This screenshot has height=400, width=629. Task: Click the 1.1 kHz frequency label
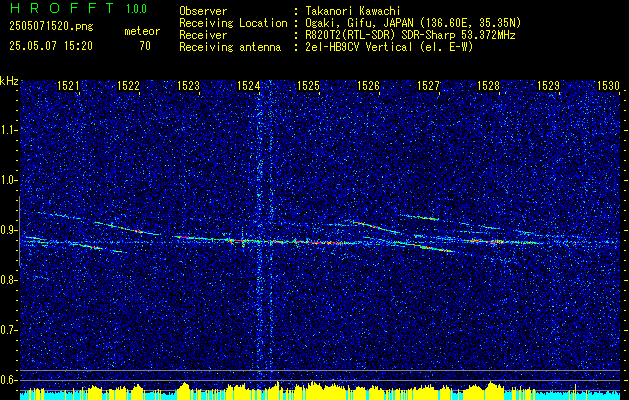coord(8,130)
